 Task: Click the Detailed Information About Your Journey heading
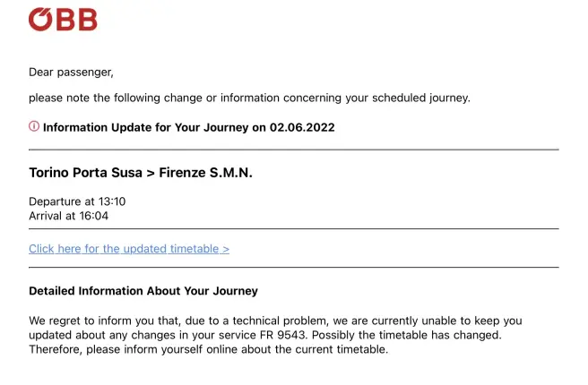click(143, 291)
